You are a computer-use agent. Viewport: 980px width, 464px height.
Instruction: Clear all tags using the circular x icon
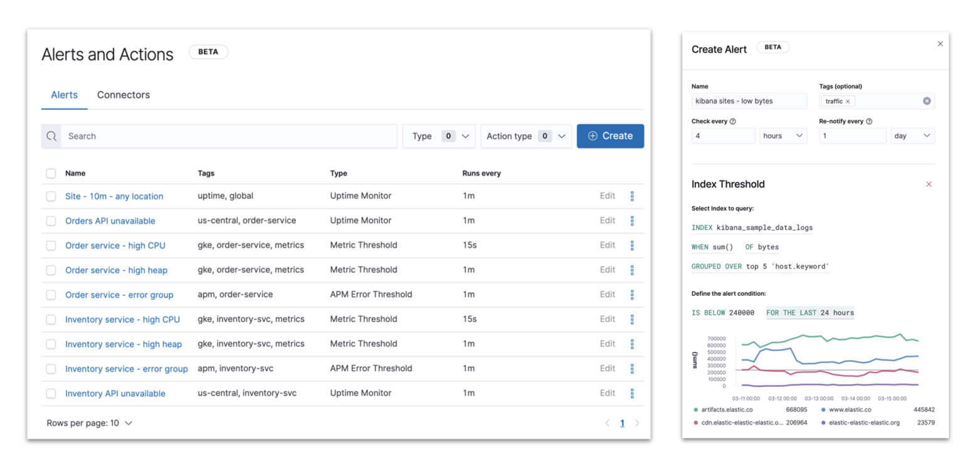click(x=927, y=101)
